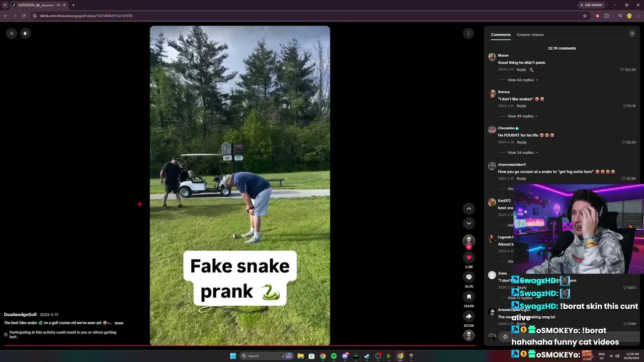
Task: Open Discord from the taskbar
Action: [345, 356]
